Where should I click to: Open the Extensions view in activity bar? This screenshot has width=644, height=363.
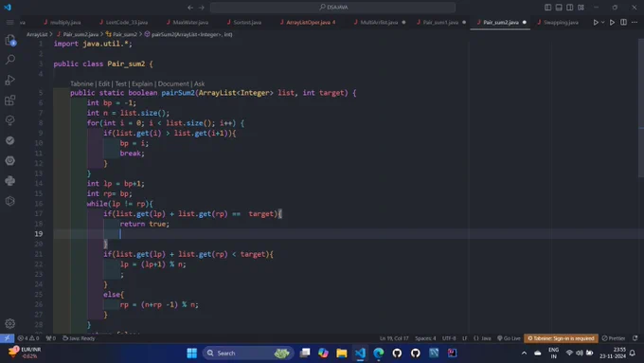coord(10,100)
